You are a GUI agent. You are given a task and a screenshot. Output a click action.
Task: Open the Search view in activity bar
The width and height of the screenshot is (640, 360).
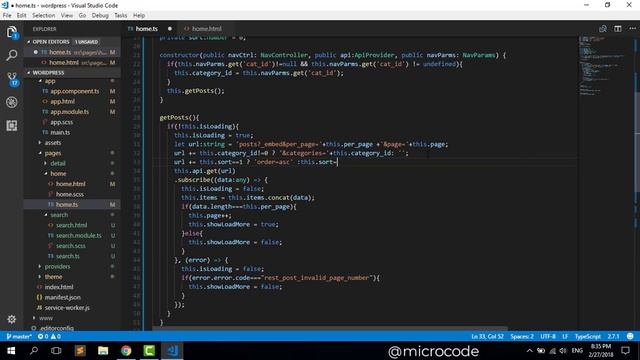point(12,55)
